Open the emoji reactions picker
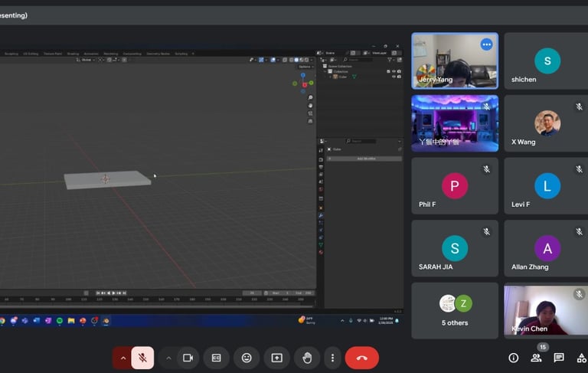Viewport: 588px width, 373px height. pos(247,358)
